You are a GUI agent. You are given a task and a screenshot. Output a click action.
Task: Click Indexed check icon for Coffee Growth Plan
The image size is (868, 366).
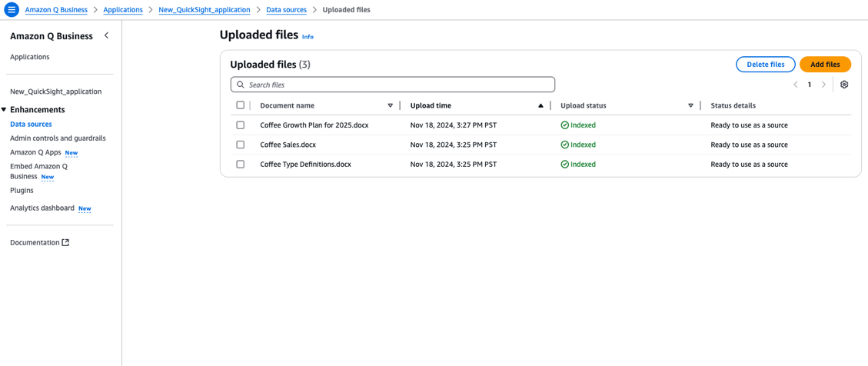pyautogui.click(x=564, y=125)
